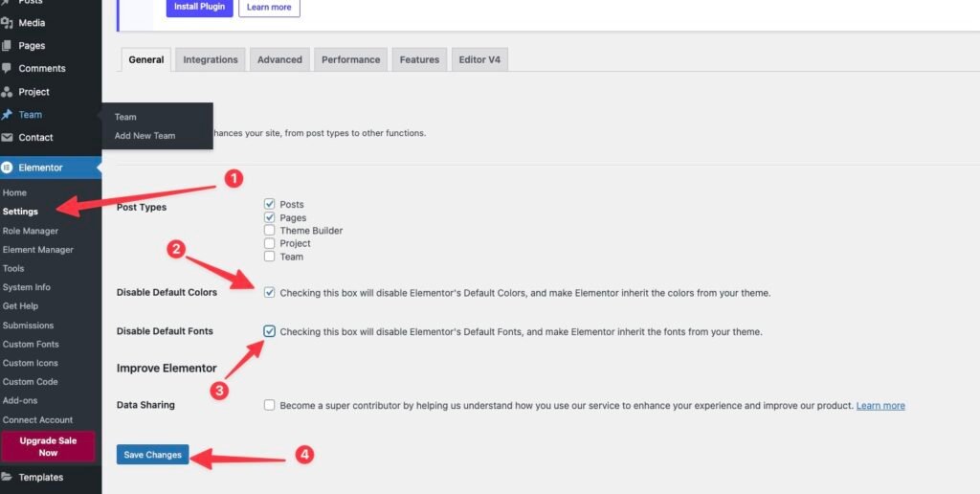Click the Comments bubble icon
980x494 pixels.
click(8, 69)
